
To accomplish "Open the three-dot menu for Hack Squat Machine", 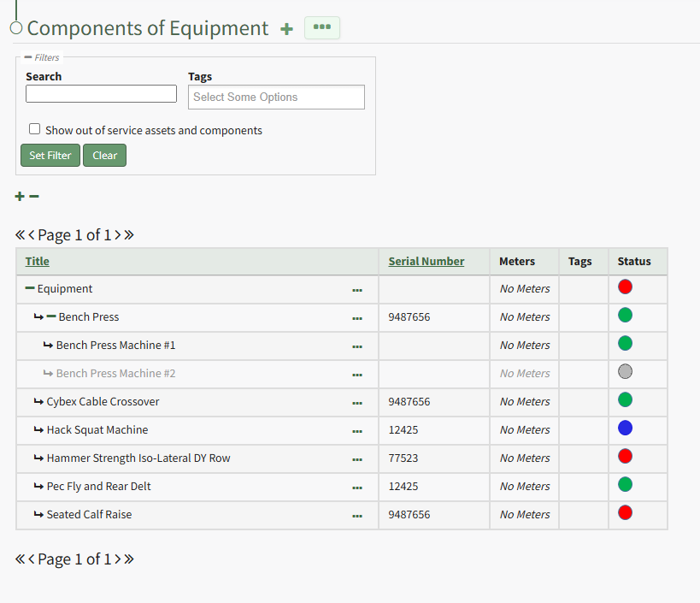I will 357,431.
